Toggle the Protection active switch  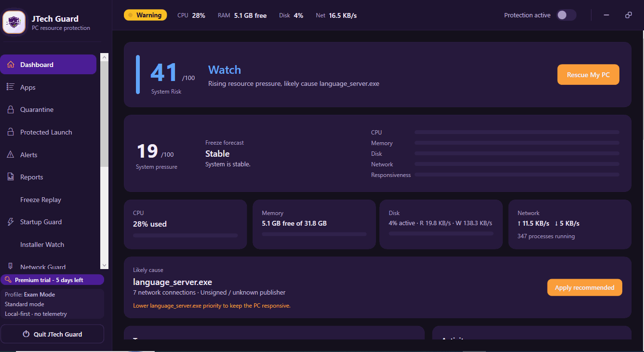pos(566,15)
